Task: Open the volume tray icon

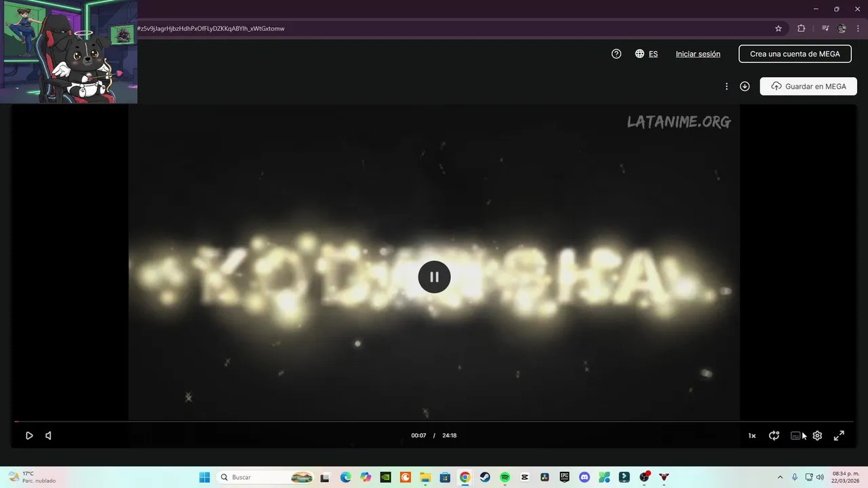Action: tap(820, 477)
